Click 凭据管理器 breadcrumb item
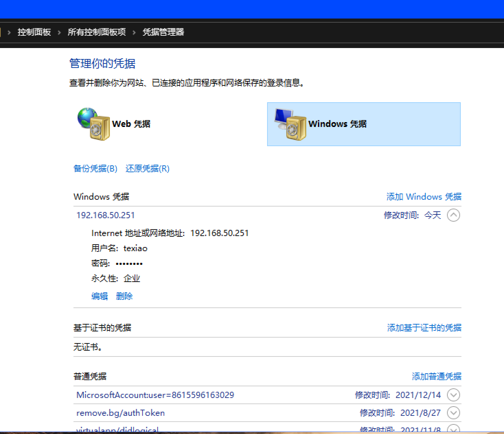 (x=163, y=32)
